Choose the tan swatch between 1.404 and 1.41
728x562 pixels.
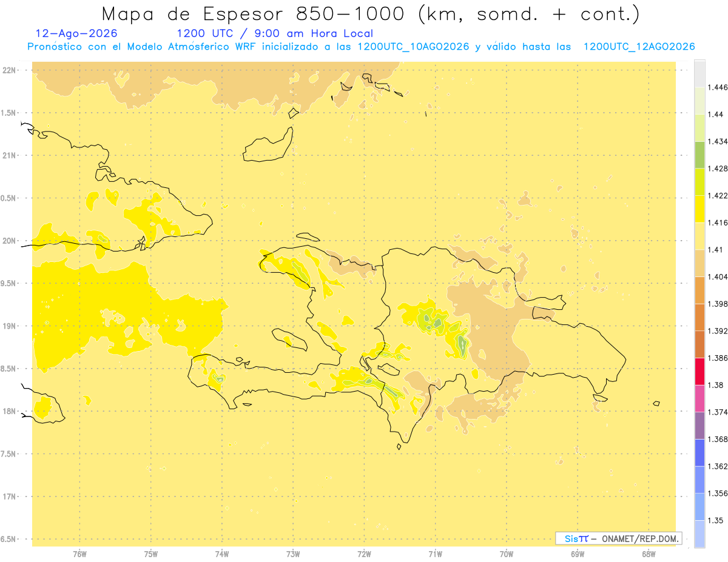[x=699, y=263]
